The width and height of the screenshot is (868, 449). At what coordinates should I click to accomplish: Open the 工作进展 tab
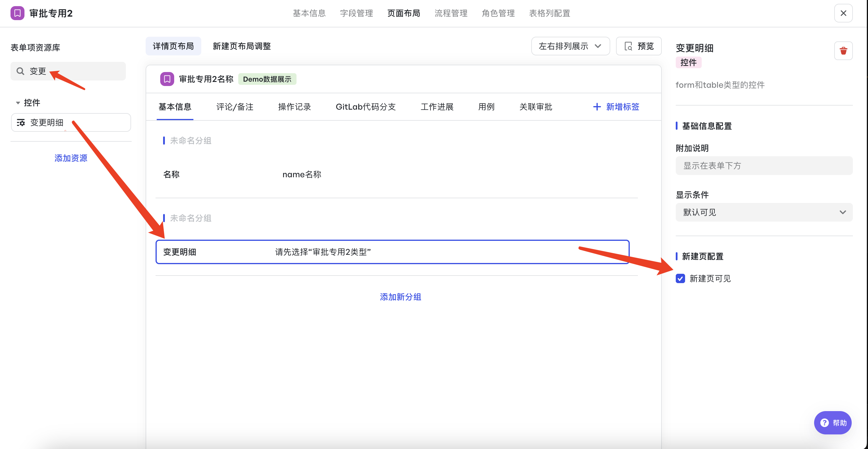pyautogui.click(x=437, y=107)
